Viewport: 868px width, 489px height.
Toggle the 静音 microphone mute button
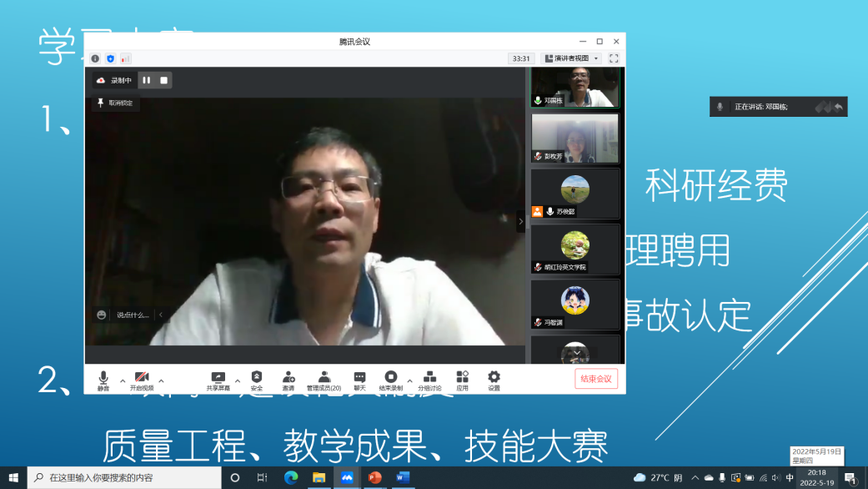[x=103, y=380]
